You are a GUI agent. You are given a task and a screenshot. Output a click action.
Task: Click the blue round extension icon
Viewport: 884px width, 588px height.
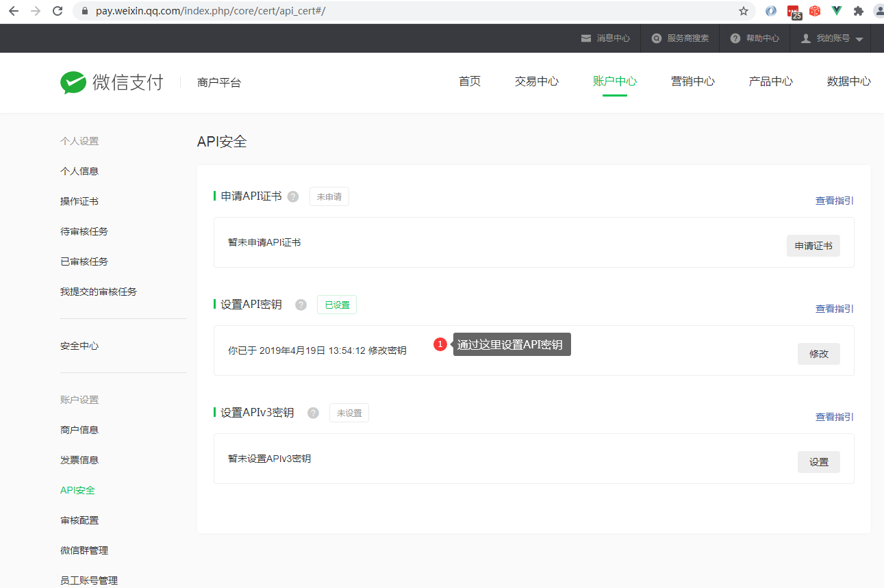(771, 11)
